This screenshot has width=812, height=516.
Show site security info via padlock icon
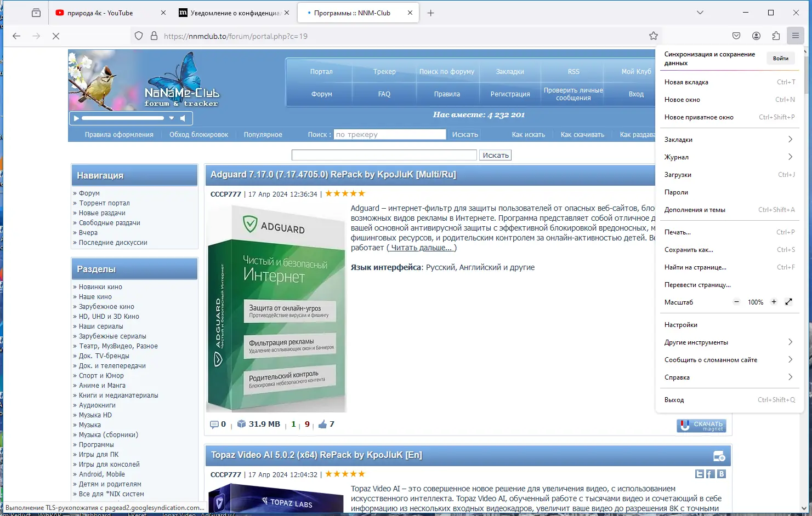coord(154,36)
